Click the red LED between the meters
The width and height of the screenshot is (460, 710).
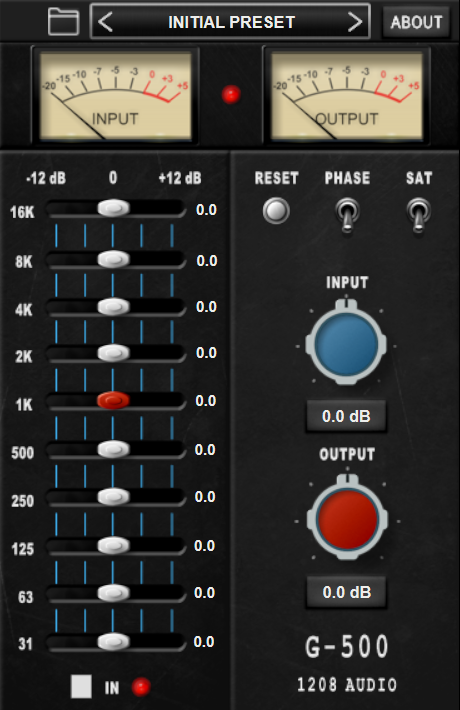click(231, 95)
